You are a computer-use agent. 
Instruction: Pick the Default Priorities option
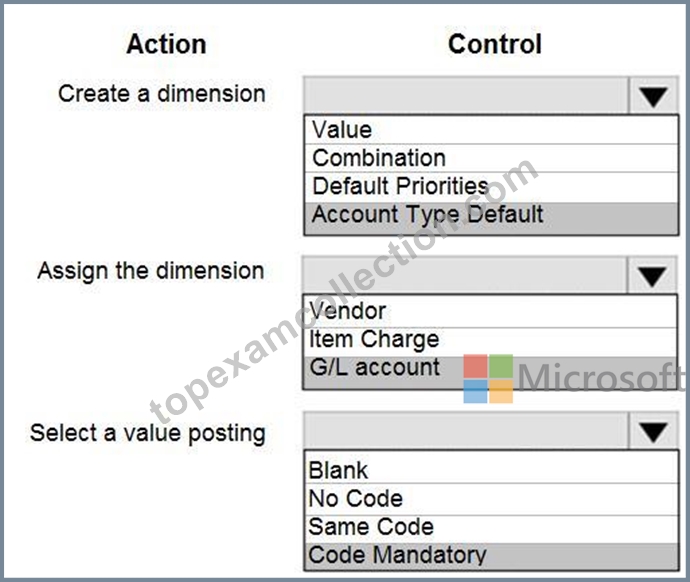491,186
